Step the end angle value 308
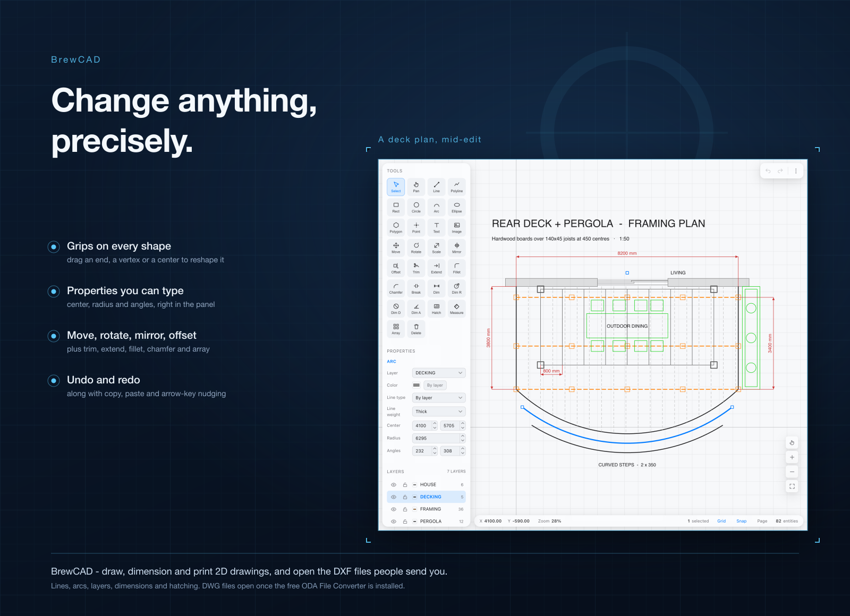The image size is (850, 616). click(x=463, y=451)
